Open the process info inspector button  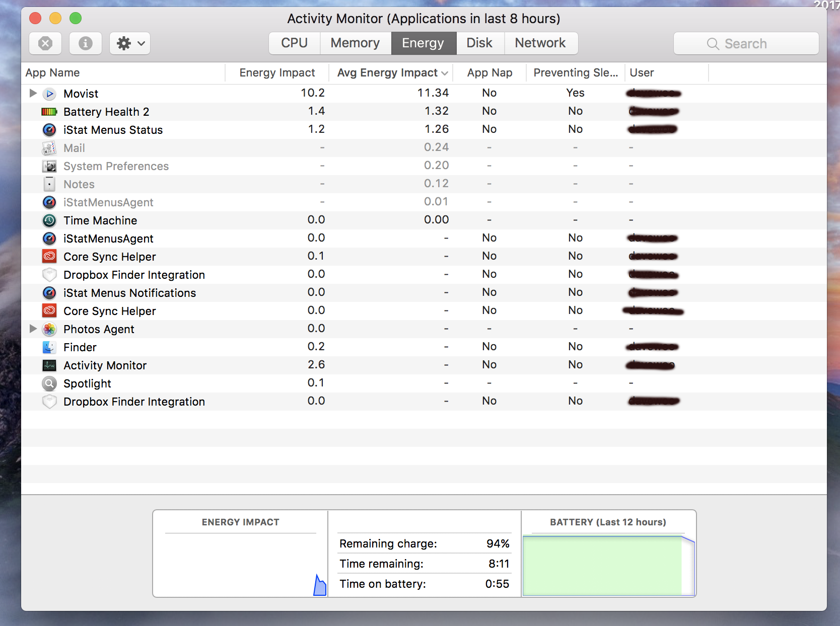tap(86, 43)
